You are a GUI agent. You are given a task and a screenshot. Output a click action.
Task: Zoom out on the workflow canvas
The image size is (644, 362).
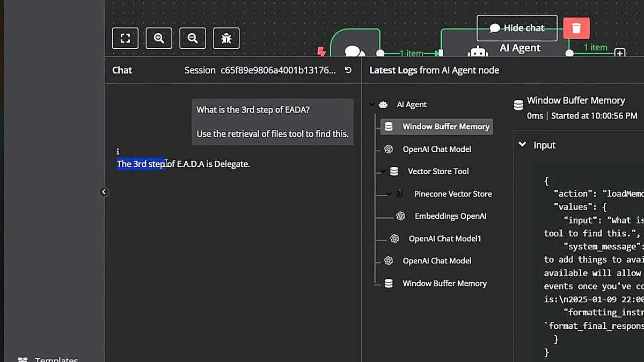tap(193, 38)
